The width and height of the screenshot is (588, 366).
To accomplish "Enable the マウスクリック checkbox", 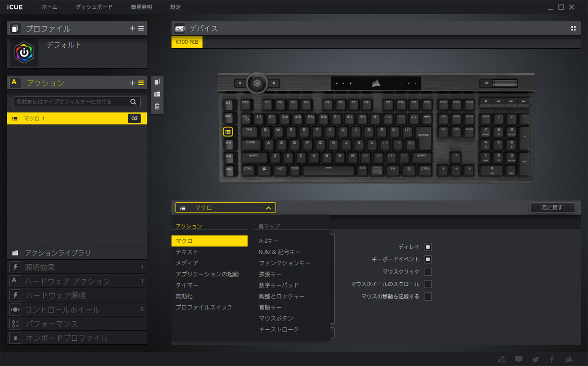I will point(428,272).
